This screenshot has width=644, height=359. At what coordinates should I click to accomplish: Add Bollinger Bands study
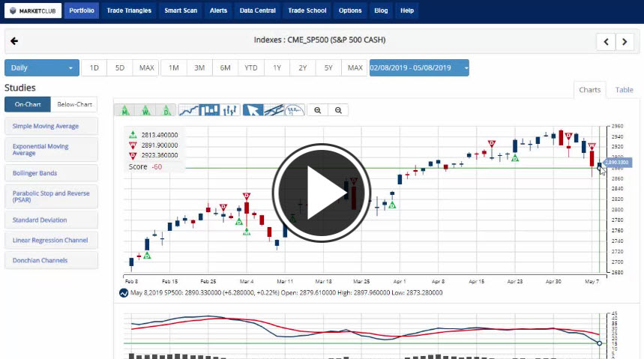[51, 173]
